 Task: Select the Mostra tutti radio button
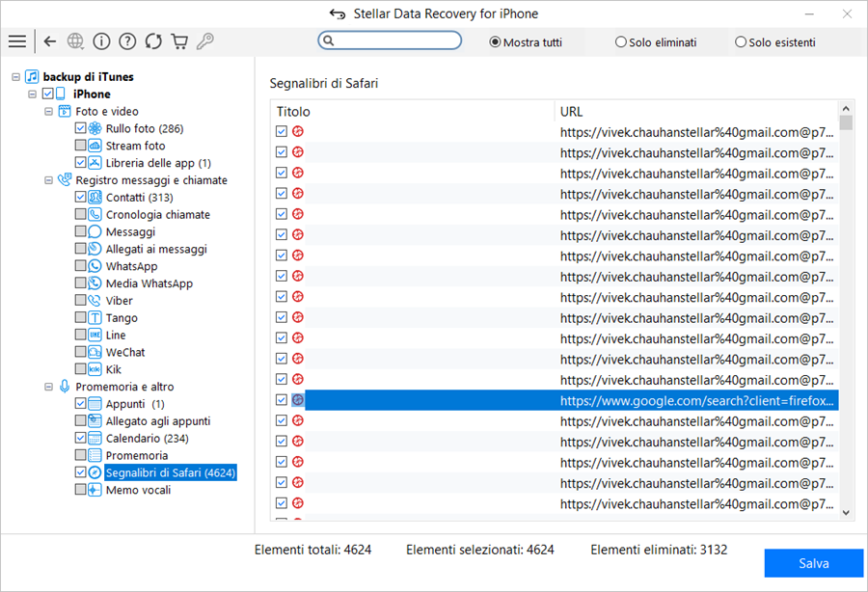click(495, 42)
